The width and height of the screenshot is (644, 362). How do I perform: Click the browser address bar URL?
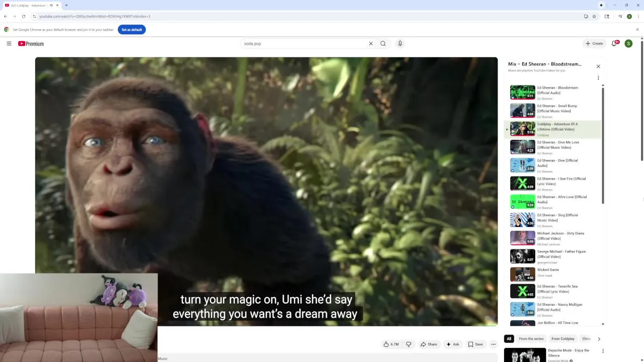[x=95, y=17]
